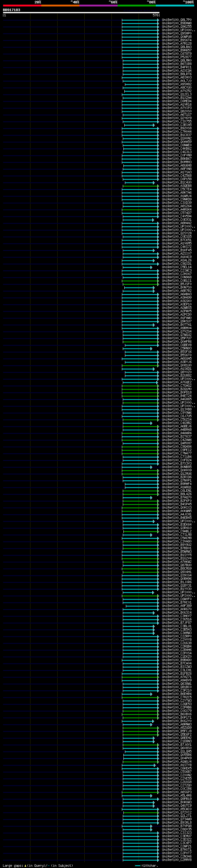Click the =100char. scale legend at bottom
This screenshot has height=868, width=197.
point(146,866)
